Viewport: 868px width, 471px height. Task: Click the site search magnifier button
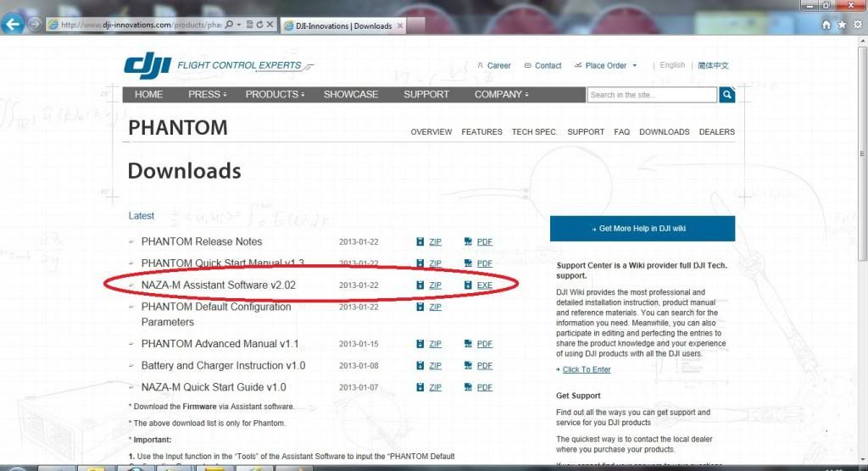(726, 95)
